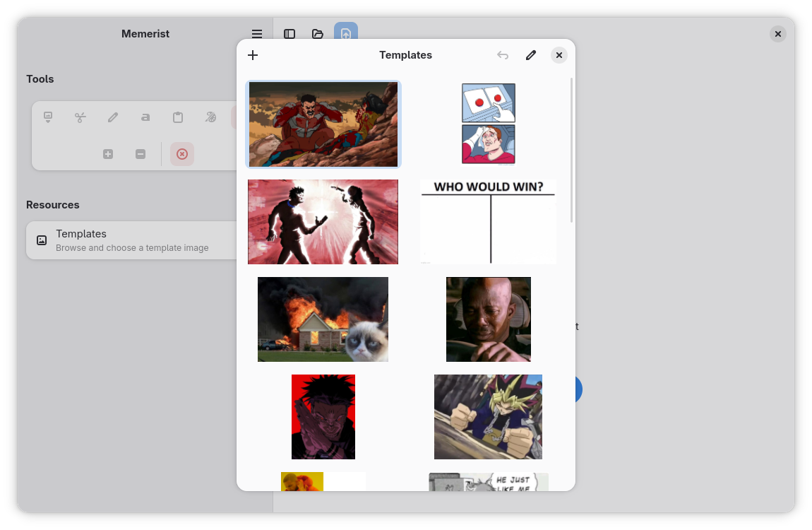This screenshot has height=530, width=812.
Task: Click the picture icon beside Templates row
Action: click(x=42, y=240)
